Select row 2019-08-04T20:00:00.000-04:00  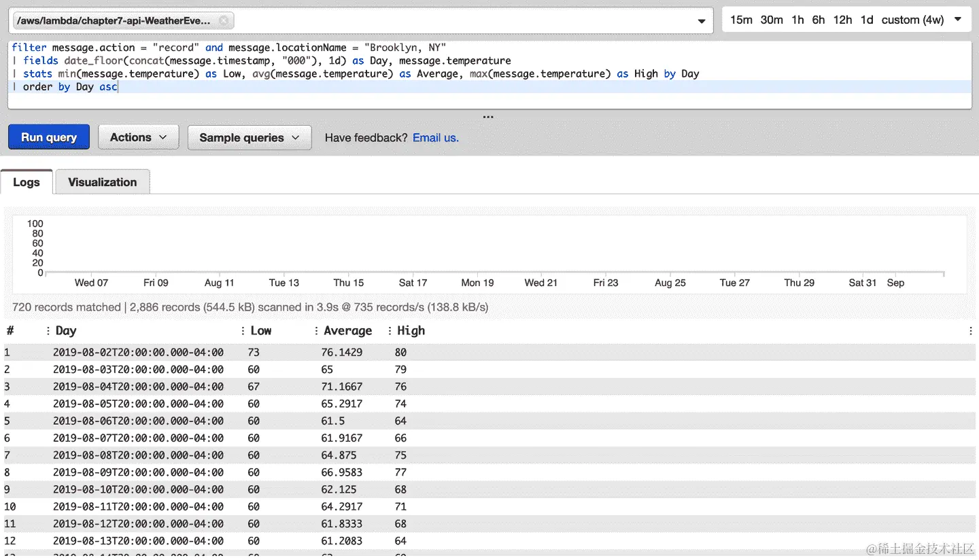click(489, 387)
